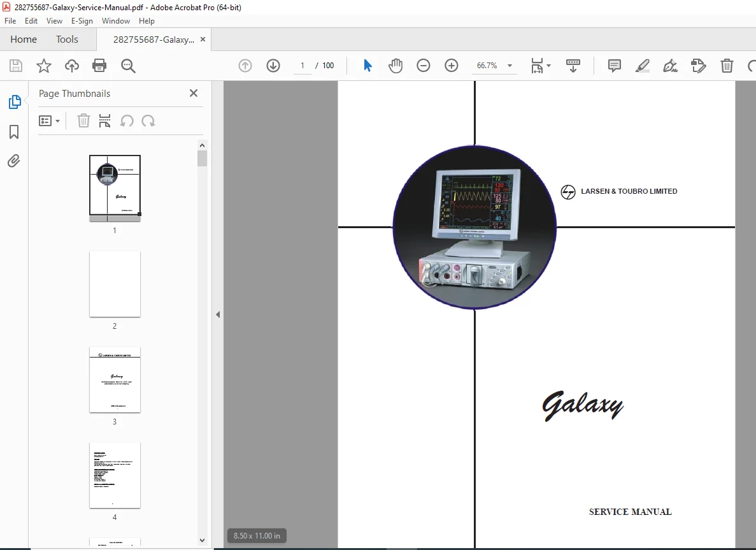This screenshot has height=550, width=756.
Task: Select the 282755687-Galaxy document tab
Action: point(153,40)
